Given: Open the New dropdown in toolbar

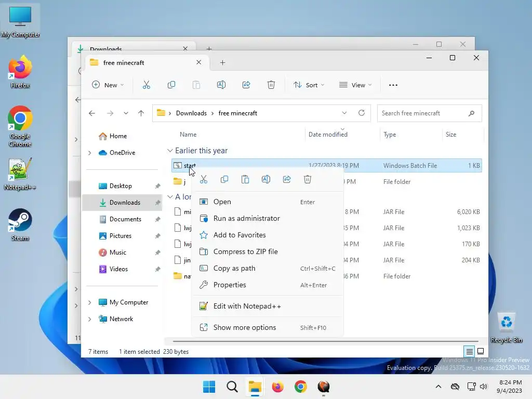Looking at the screenshot, I should click(x=108, y=85).
